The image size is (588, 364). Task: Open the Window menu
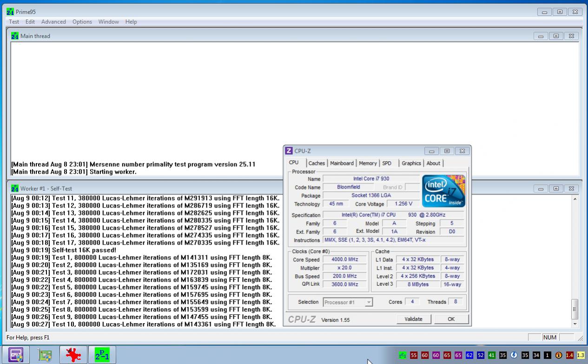click(x=108, y=22)
